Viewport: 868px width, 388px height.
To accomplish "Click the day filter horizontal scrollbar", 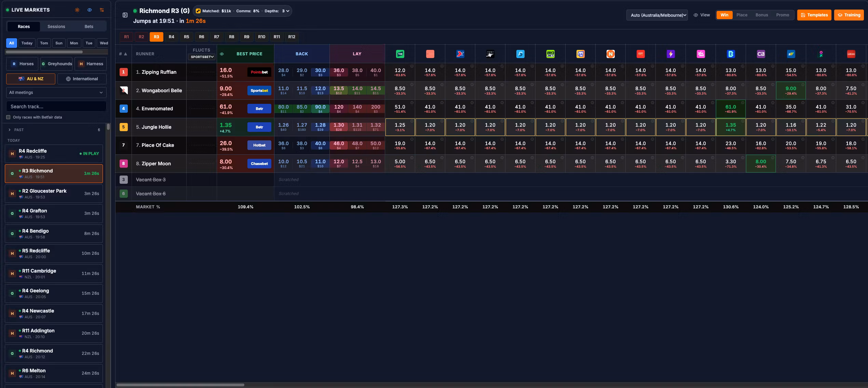I will coord(44,52).
